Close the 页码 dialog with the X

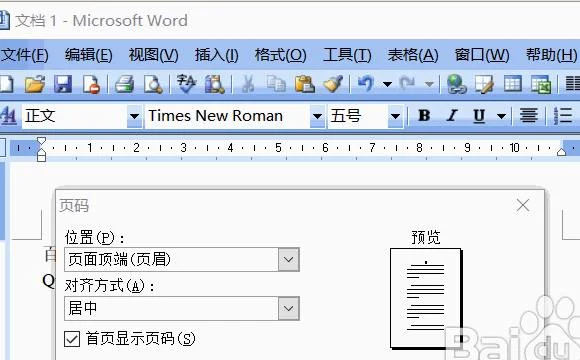pyautogui.click(x=523, y=205)
